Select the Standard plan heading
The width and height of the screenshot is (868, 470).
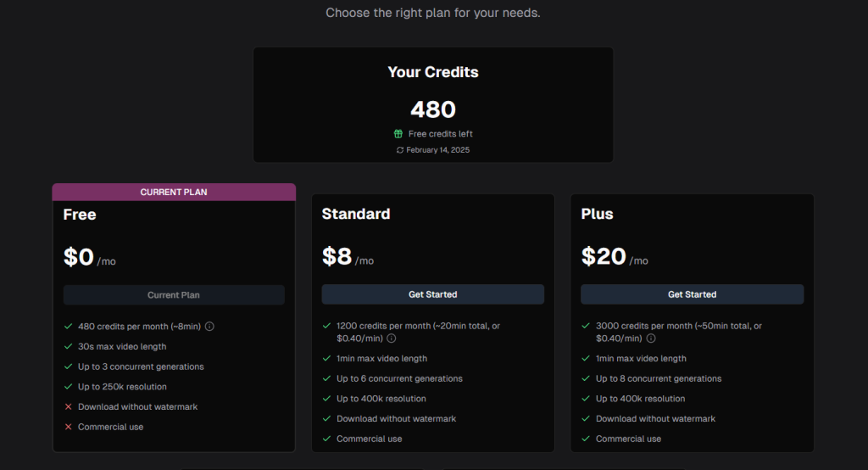tap(356, 215)
